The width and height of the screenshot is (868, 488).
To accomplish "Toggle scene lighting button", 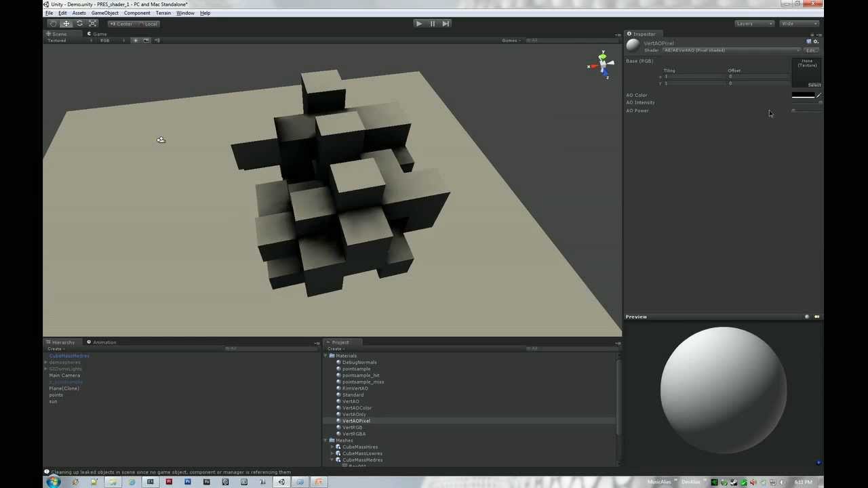I will [135, 41].
